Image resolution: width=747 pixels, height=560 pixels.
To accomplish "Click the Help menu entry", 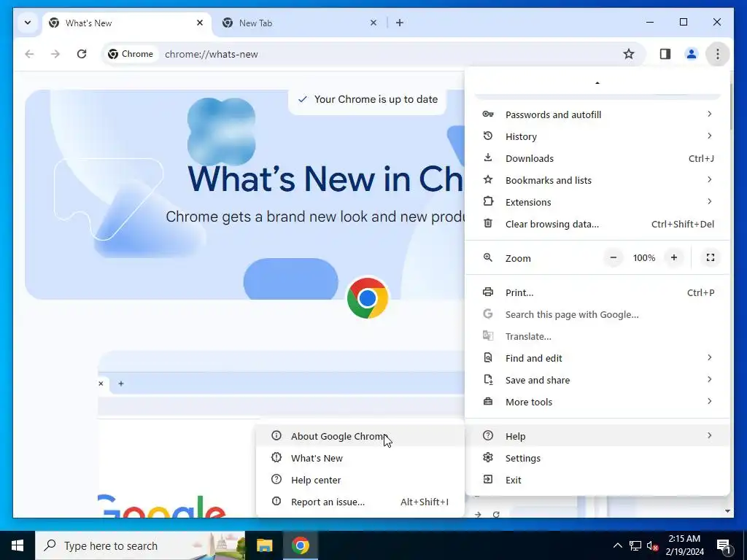I will click(x=597, y=436).
